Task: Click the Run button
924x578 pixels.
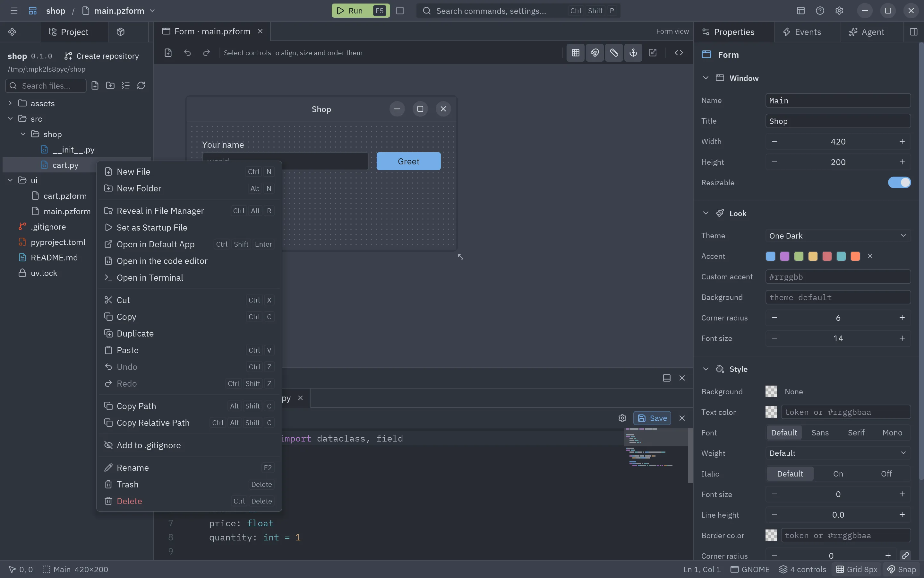Action: (360, 11)
